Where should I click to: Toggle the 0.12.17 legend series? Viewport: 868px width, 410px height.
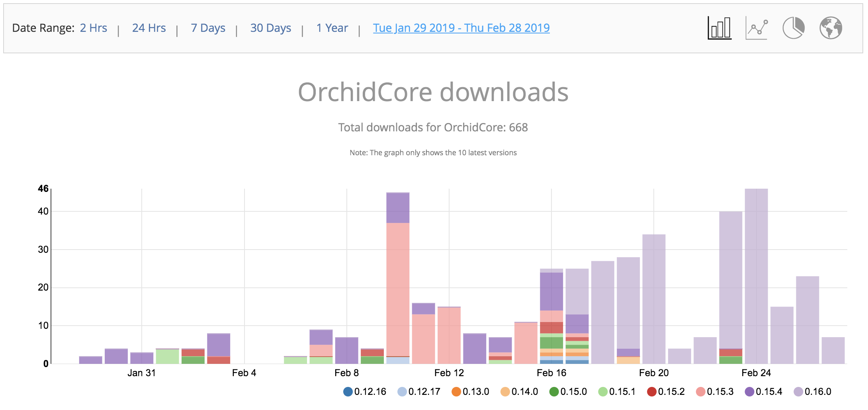coord(419,392)
